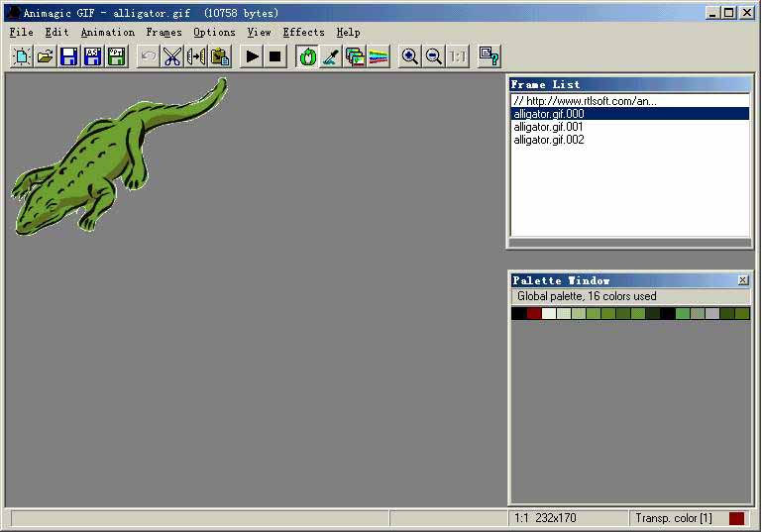
Task: Click the 1:1 actual size button
Action: [x=457, y=56]
